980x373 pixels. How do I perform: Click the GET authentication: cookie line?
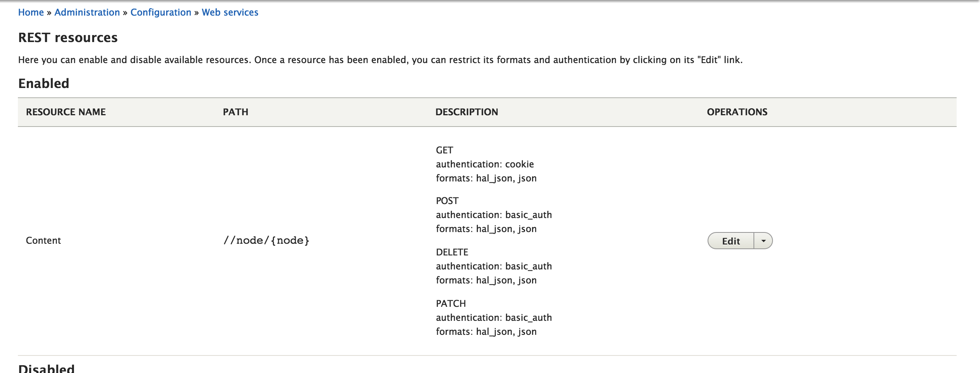pos(485,164)
